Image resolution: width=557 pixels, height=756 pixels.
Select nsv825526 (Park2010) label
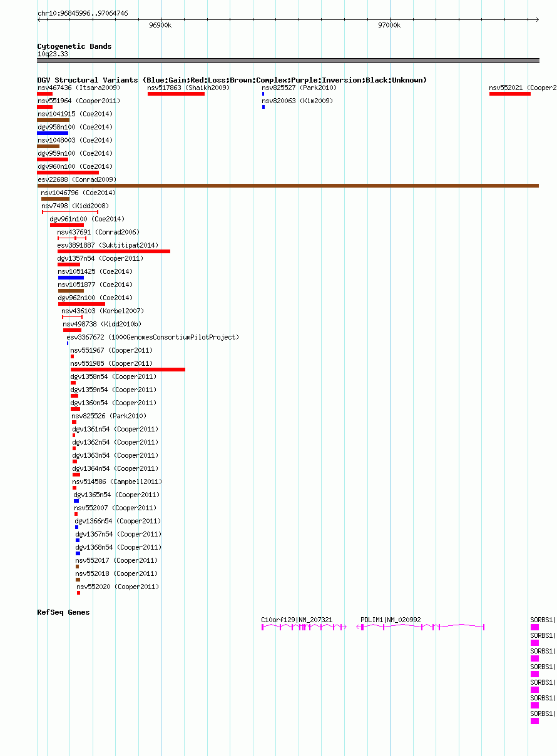(x=109, y=416)
